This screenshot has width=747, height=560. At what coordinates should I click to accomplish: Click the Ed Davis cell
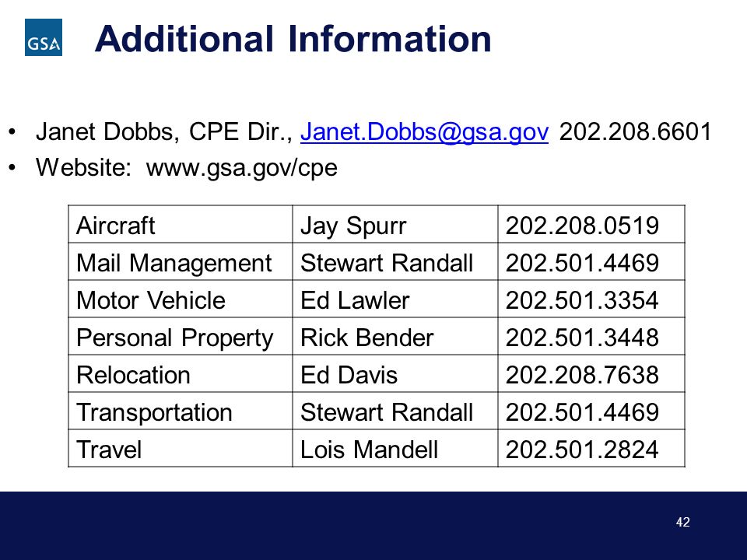point(395,374)
